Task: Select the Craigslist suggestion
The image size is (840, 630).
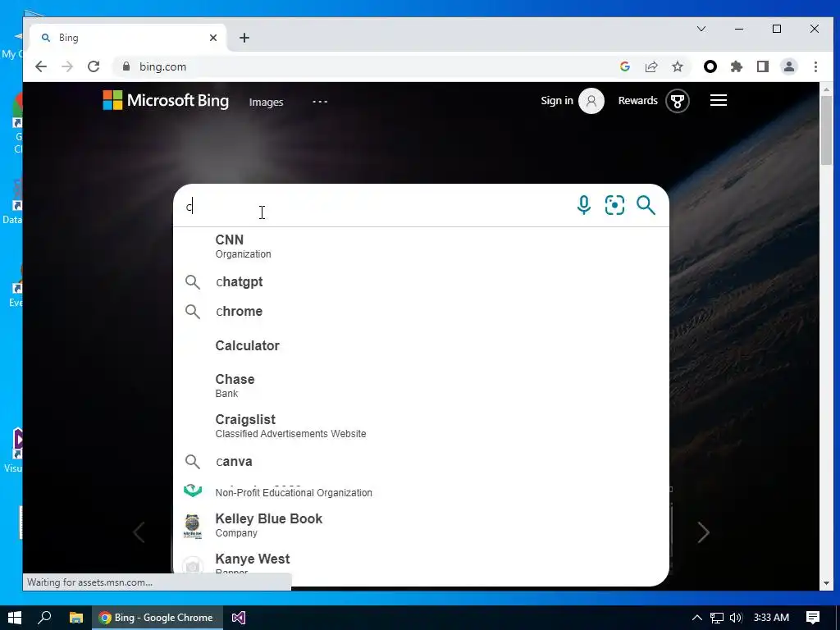Action: [x=421, y=426]
